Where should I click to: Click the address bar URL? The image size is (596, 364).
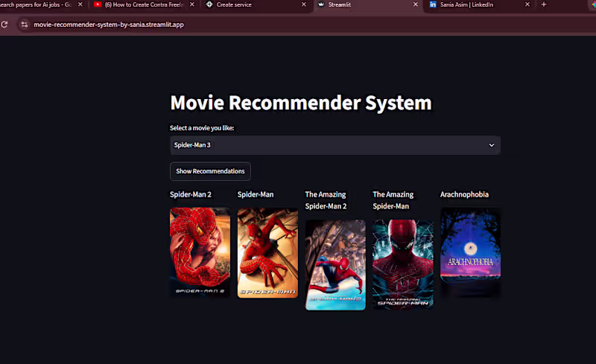[x=109, y=25]
